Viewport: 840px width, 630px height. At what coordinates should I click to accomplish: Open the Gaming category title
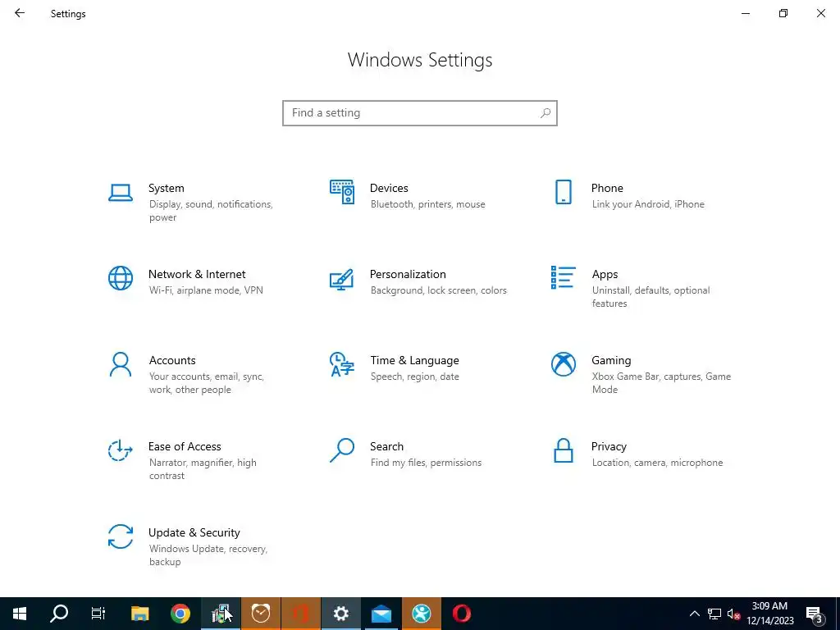(x=611, y=361)
